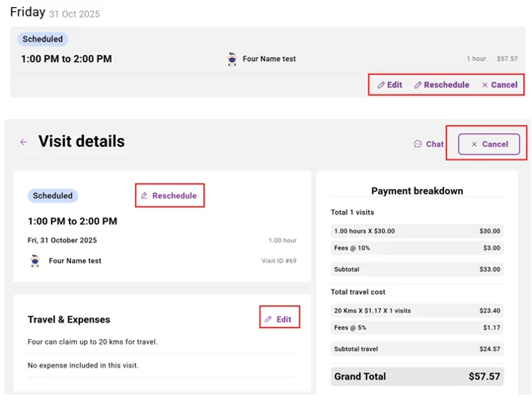
Task: Click the Chat speech bubble icon
Action: point(418,145)
